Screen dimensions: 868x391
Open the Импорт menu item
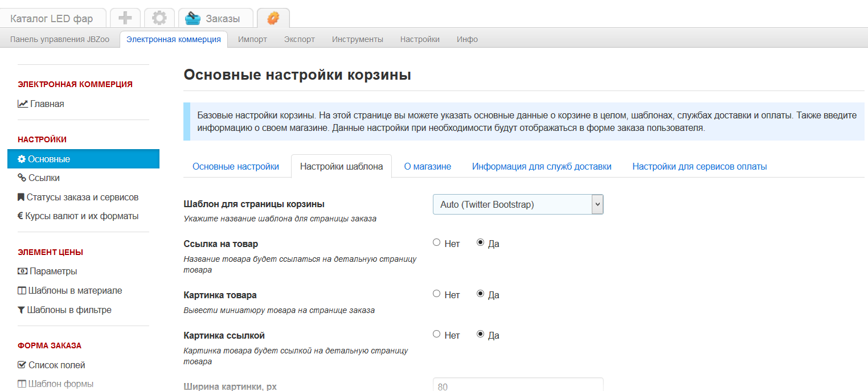(252, 39)
